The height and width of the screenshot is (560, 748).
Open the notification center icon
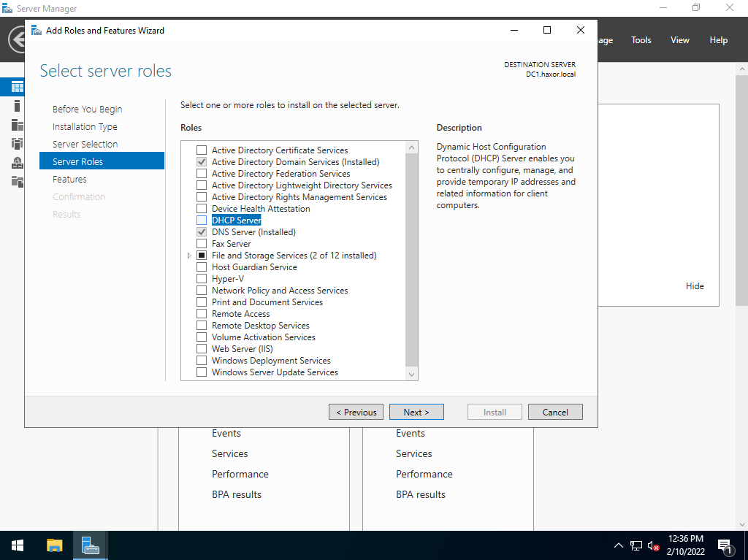point(725,545)
